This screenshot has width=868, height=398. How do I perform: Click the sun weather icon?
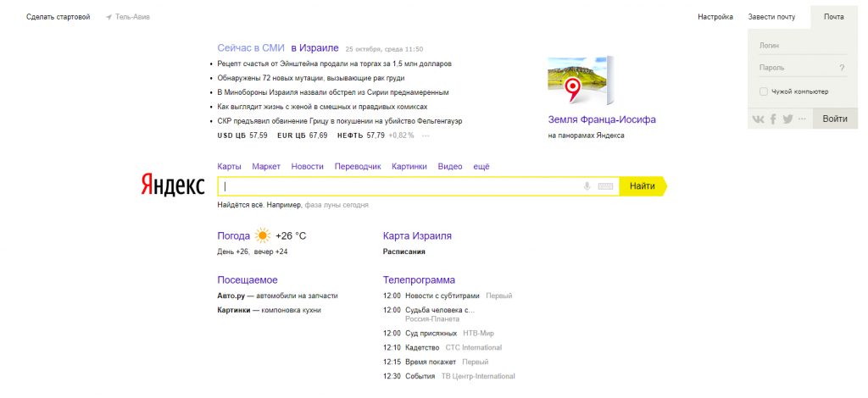click(x=263, y=236)
